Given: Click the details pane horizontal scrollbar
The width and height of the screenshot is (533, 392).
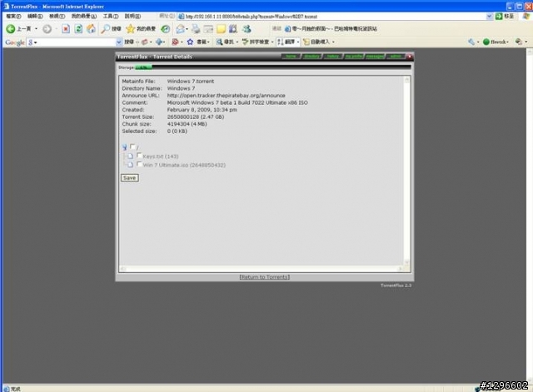Looking at the screenshot, I should (262, 269).
